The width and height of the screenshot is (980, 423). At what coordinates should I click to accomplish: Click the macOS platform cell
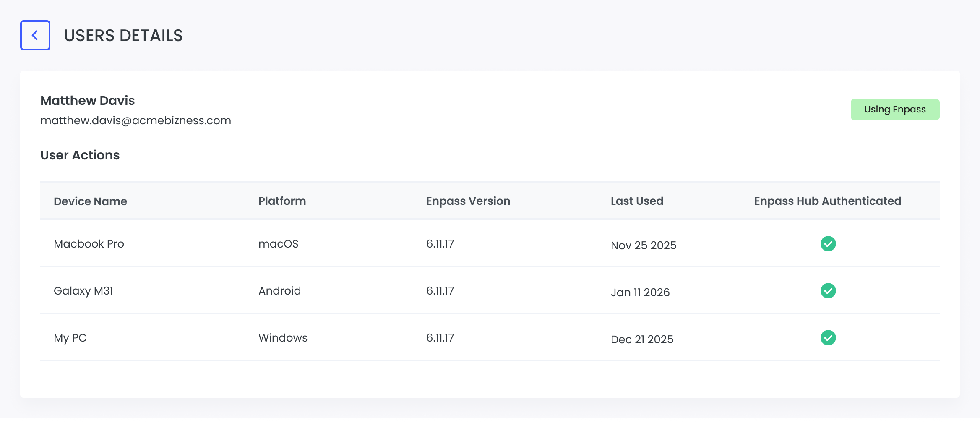point(278,244)
